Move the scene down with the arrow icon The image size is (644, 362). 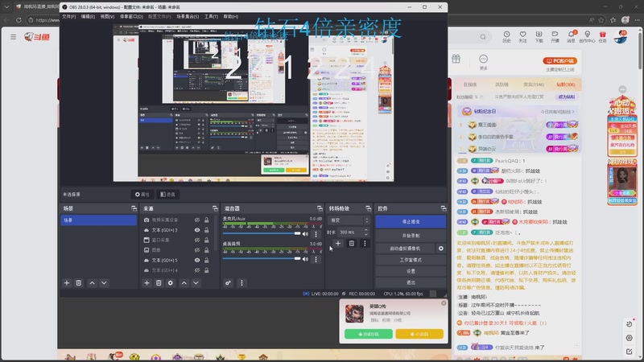[x=104, y=283]
